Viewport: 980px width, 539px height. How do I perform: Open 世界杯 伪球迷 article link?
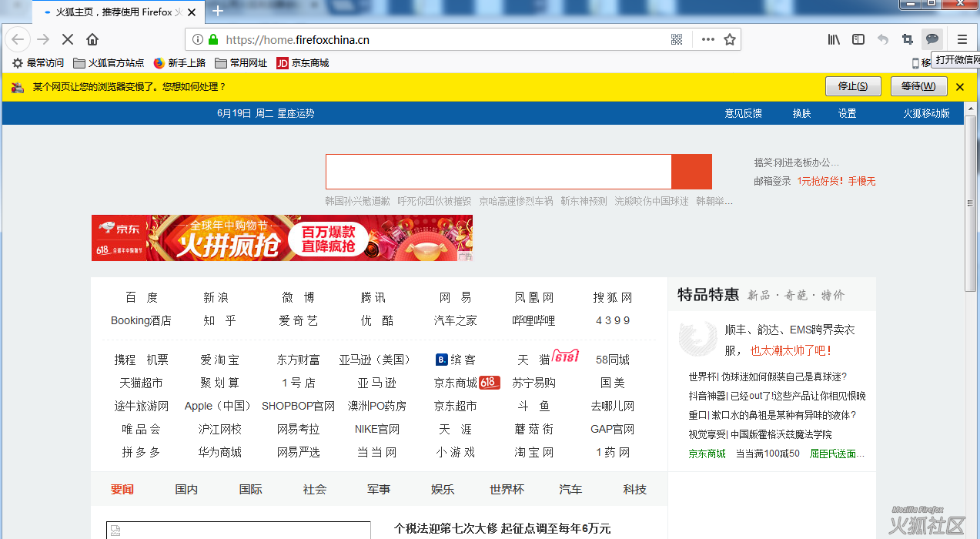768,377
